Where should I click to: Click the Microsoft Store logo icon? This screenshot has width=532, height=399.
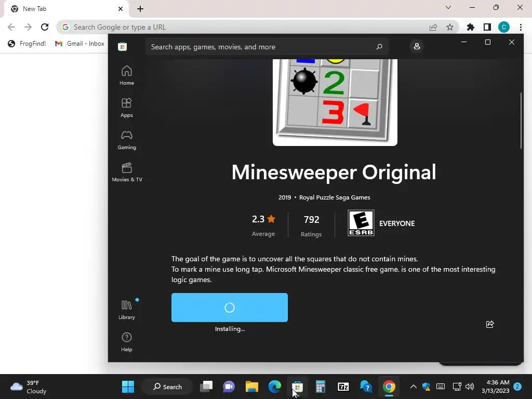pyautogui.click(x=123, y=46)
